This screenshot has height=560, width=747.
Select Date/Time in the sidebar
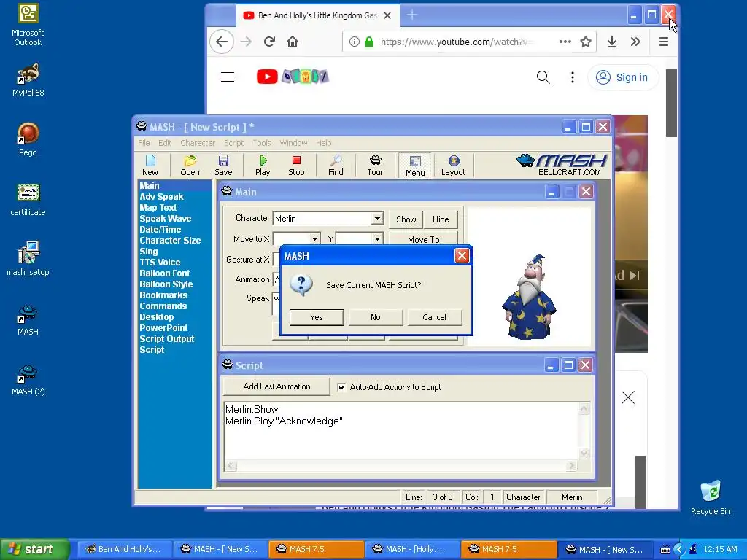tap(160, 230)
